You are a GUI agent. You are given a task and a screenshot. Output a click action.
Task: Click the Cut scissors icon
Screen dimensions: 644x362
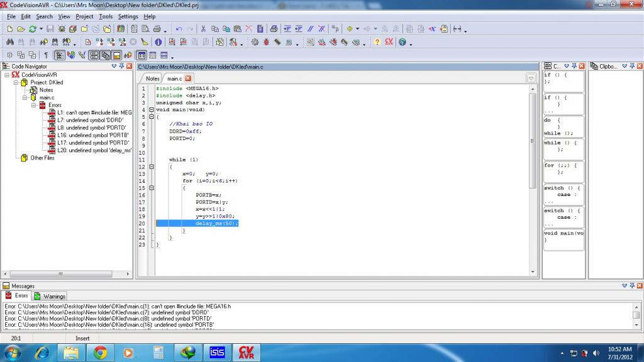(203, 29)
